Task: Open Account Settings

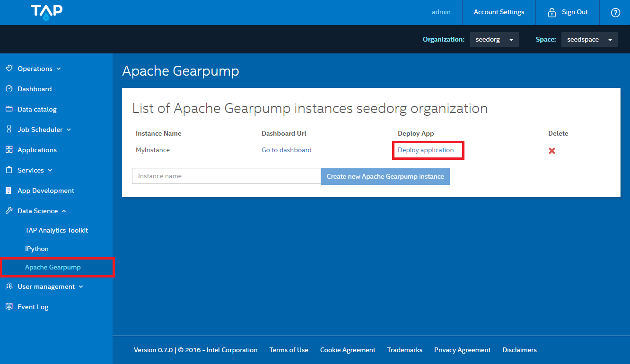Action: [499, 12]
